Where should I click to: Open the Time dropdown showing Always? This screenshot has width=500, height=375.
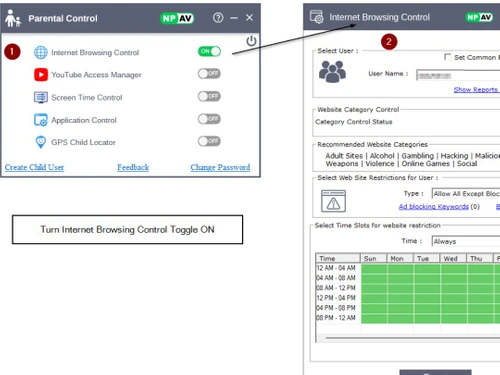(x=466, y=241)
